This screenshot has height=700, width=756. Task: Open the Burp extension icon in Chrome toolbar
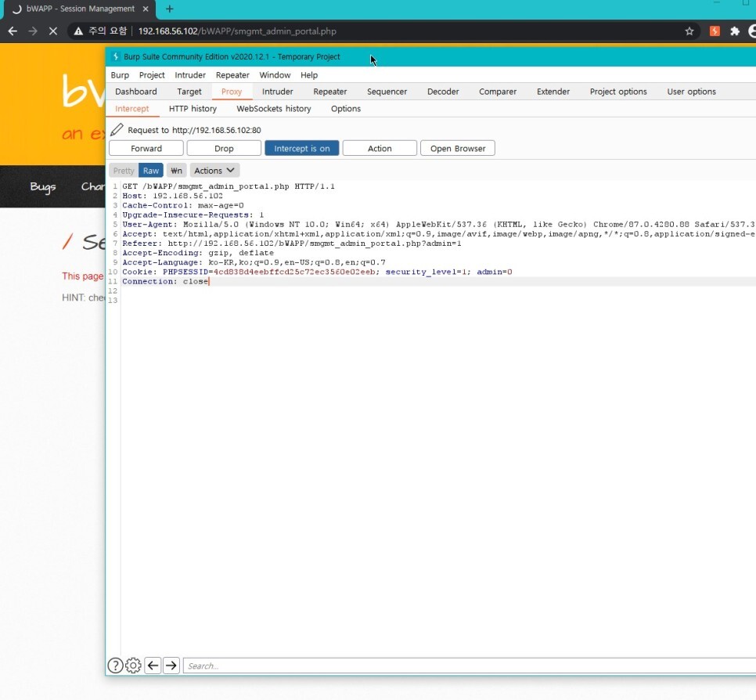[x=715, y=31]
